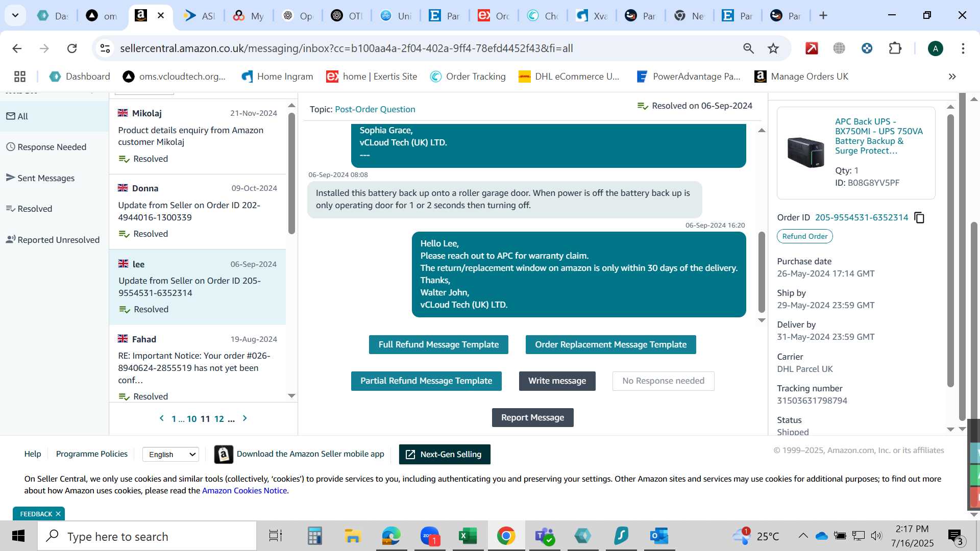Click Full Refund Message Template button
The height and width of the screenshot is (551, 980).
point(438,344)
